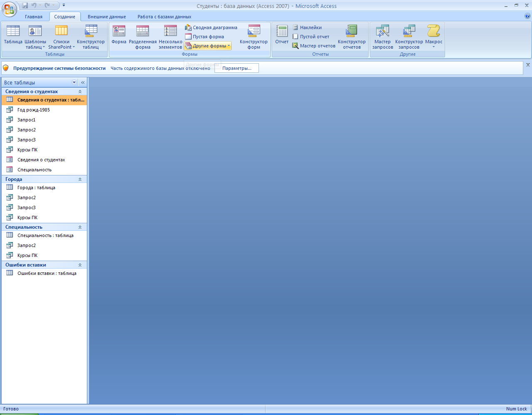Close the security warning bar

(x=528, y=65)
